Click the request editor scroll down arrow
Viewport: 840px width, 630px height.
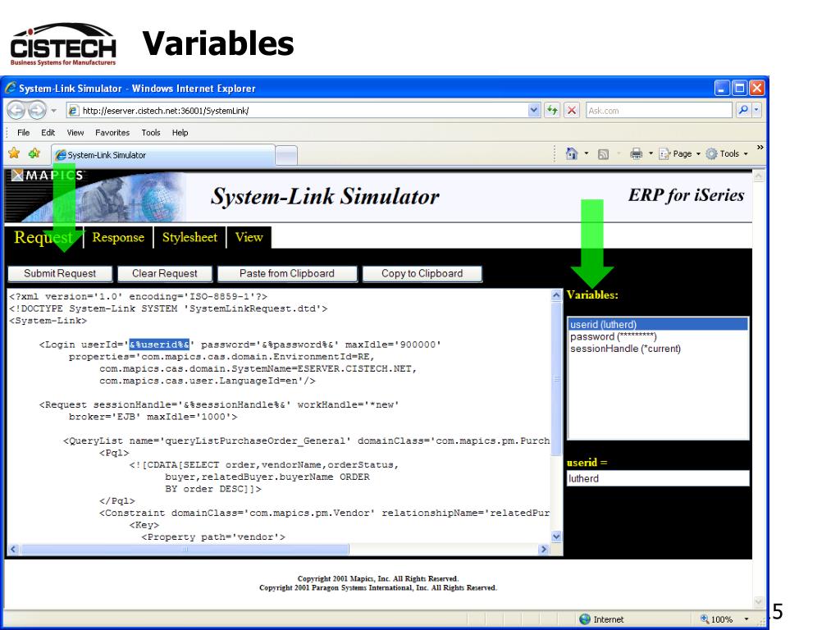(x=556, y=536)
